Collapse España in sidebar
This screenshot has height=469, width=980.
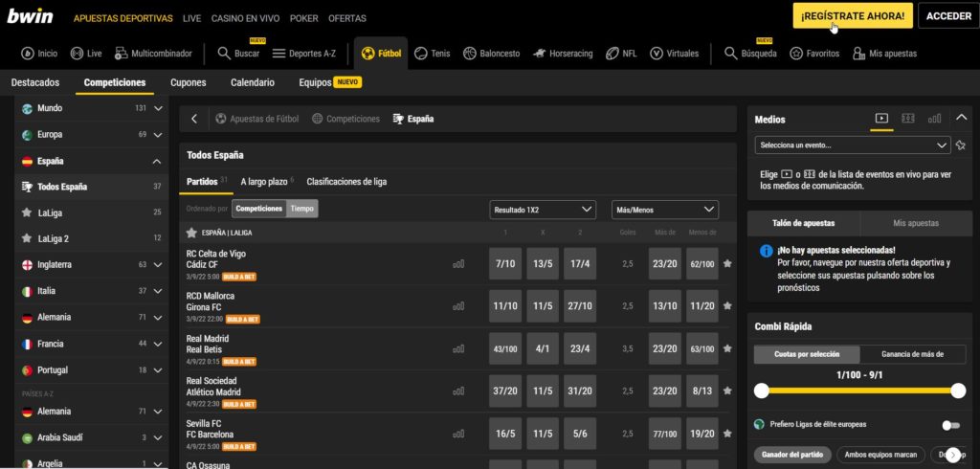(x=156, y=162)
